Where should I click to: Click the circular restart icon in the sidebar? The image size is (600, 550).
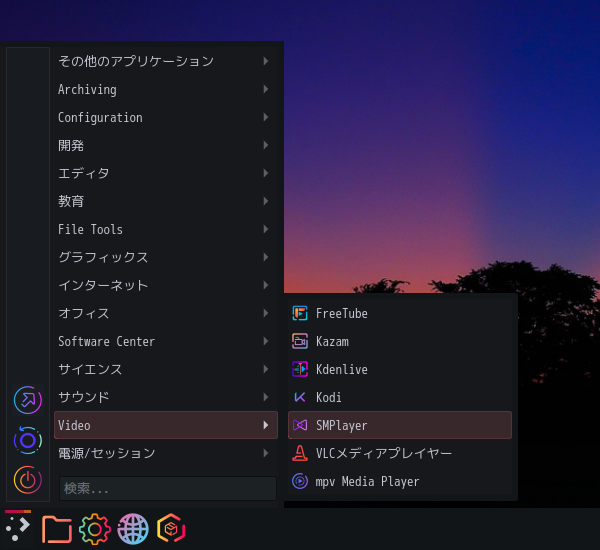(x=28, y=440)
